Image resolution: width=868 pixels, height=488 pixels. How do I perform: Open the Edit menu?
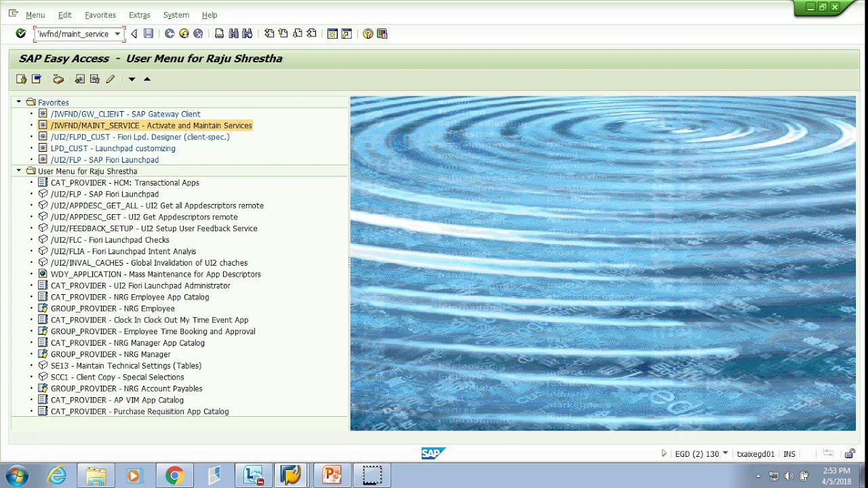point(64,15)
